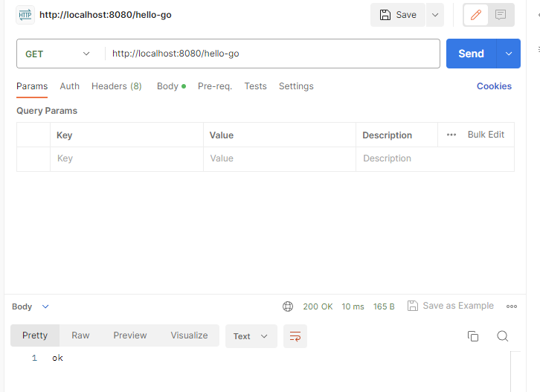The image size is (540, 392).
Task: Click the request title http://localhost:8080/hello-go
Action: [106, 15]
